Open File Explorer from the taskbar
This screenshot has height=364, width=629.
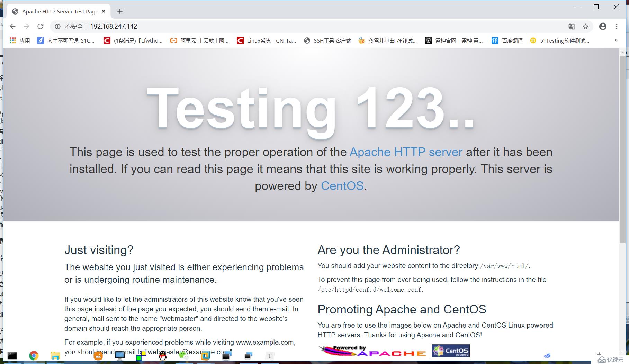pyautogui.click(x=55, y=355)
